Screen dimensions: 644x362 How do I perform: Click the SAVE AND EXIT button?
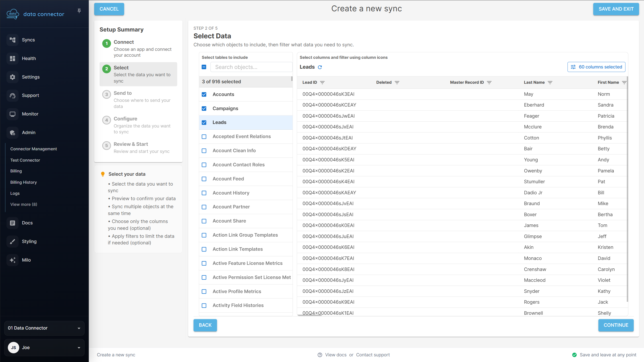pos(616,9)
